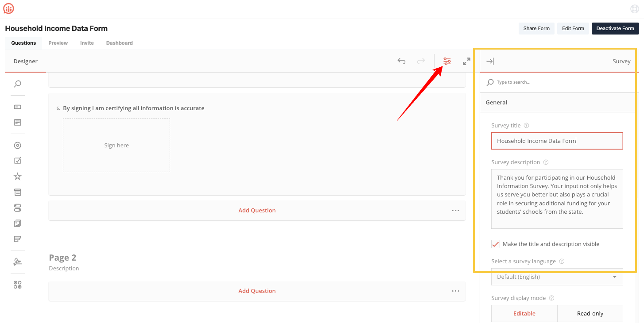The height and width of the screenshot is (323, 644).
Task: Click the Share Form button
Action: (x=536, y=28)
